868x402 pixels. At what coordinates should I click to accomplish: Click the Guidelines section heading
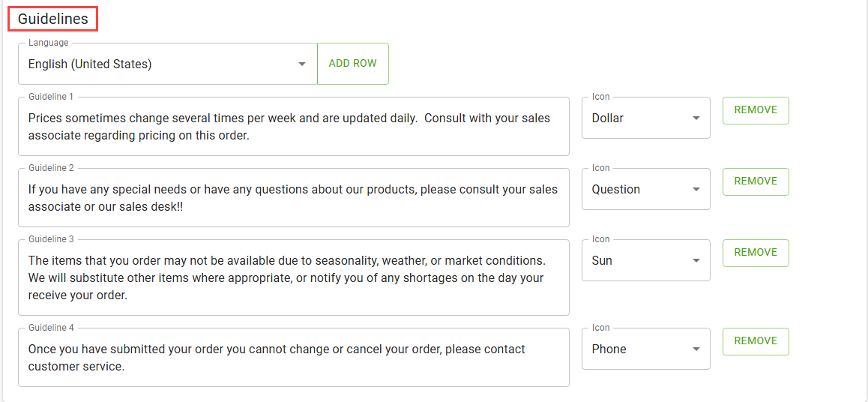tap(53, 19)
